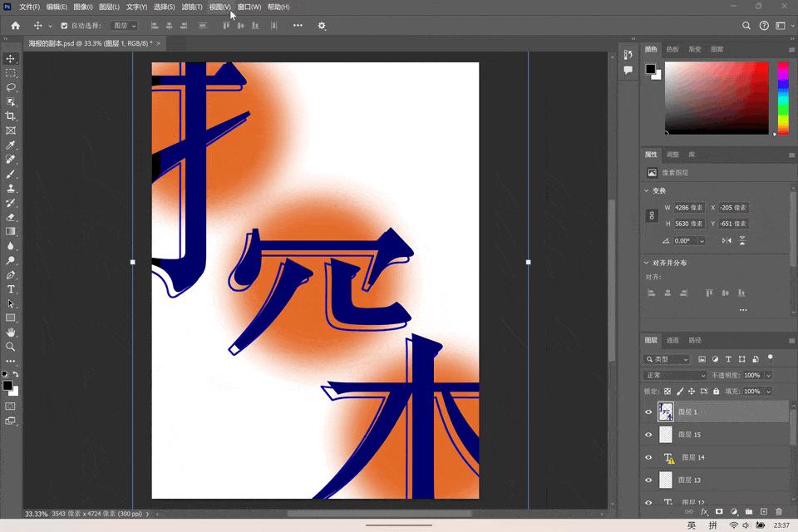
Task: Choose the Horizontal Type (T) tool
Action: pyautogui.click(x=11, y=289)
